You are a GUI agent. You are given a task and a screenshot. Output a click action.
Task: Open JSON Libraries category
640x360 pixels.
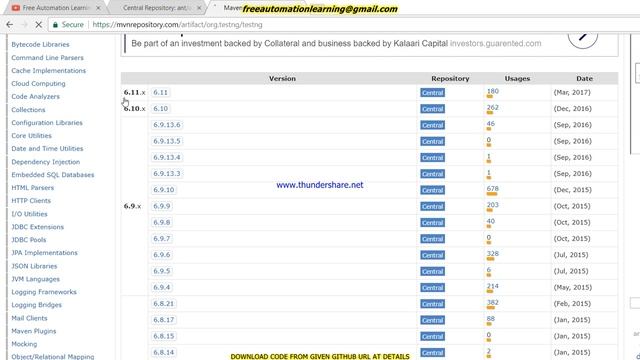coord(34,266)
